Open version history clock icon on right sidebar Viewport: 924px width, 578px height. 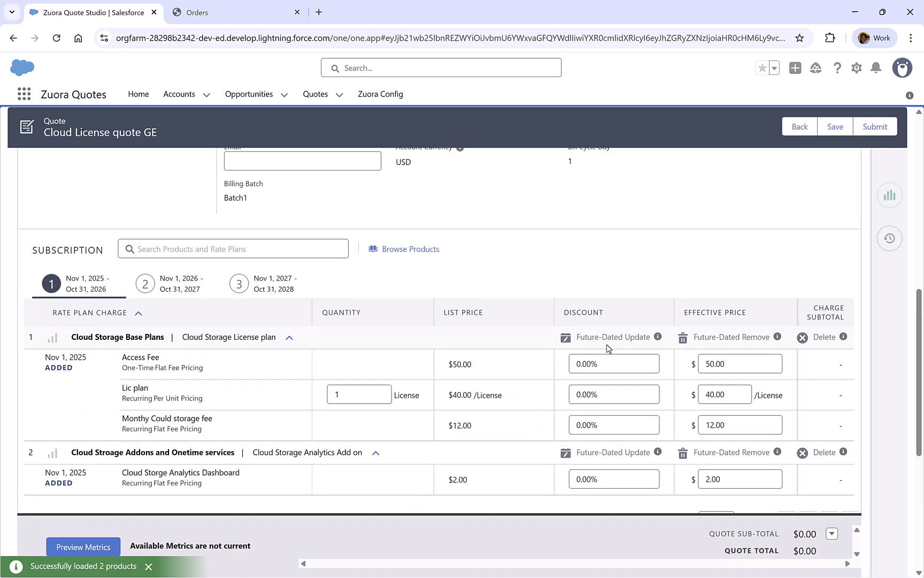889,238
